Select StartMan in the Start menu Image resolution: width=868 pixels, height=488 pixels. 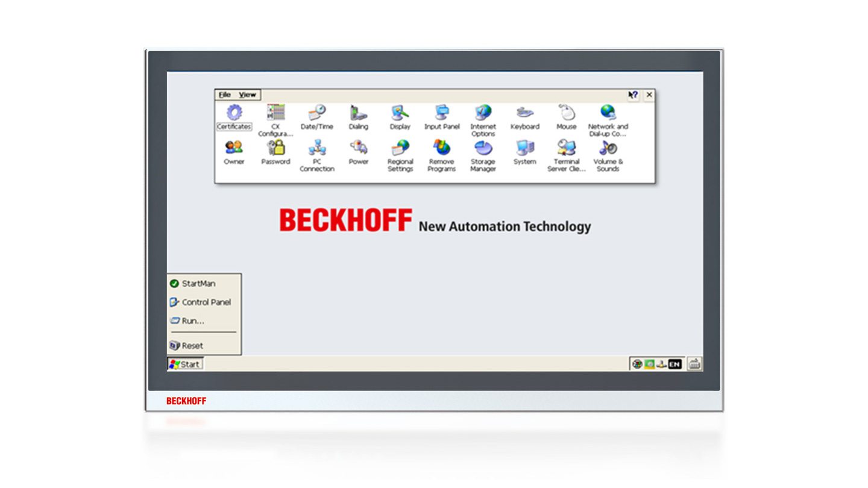[x=204, y=283]
